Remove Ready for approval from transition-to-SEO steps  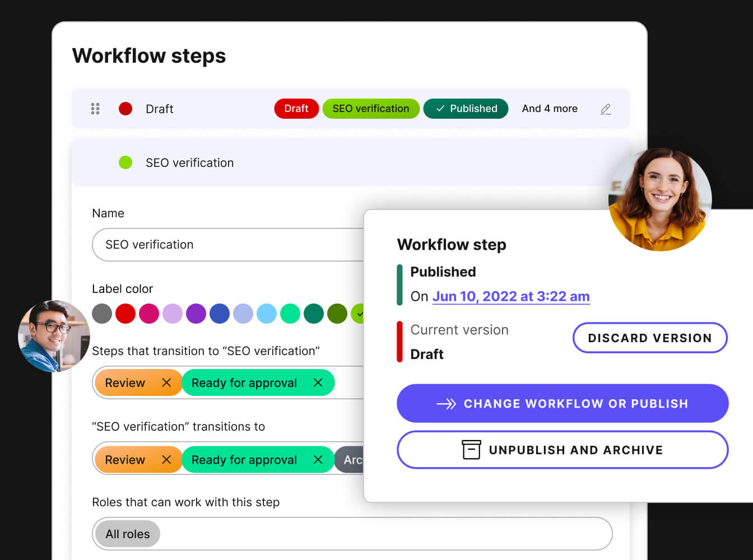click(318, 382)
